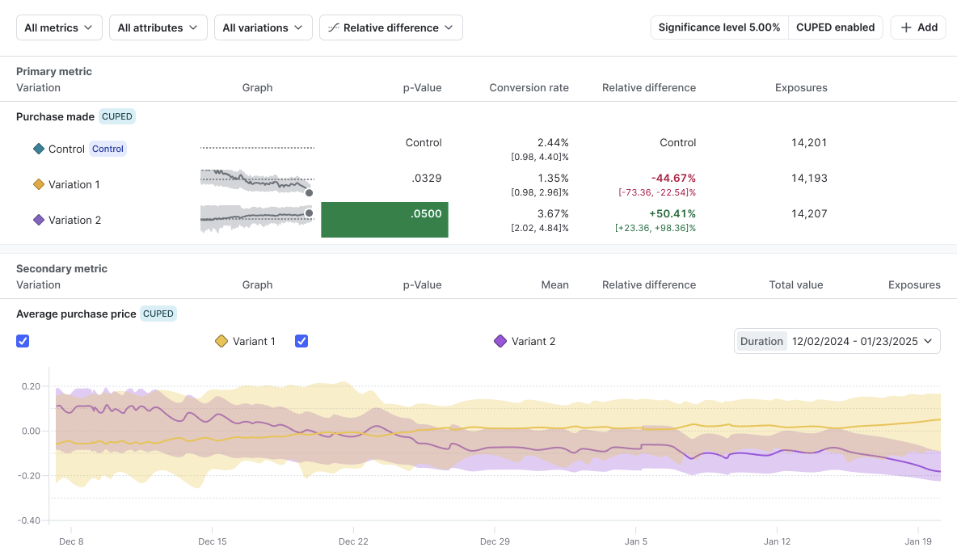Click the CUPED badge next to Purchase made

[117, 116]
